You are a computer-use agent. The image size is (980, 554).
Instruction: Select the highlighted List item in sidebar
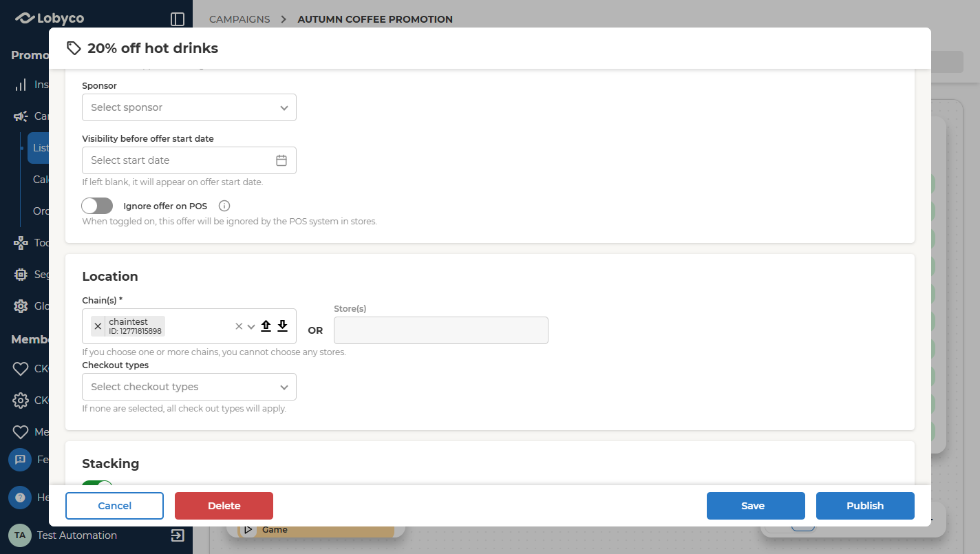(39, 148)
